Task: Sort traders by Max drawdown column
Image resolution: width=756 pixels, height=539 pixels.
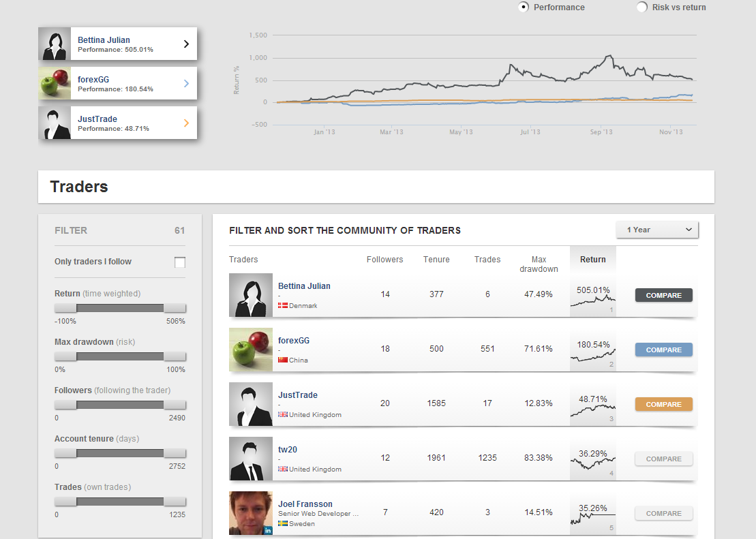Action: pos(539,264)
